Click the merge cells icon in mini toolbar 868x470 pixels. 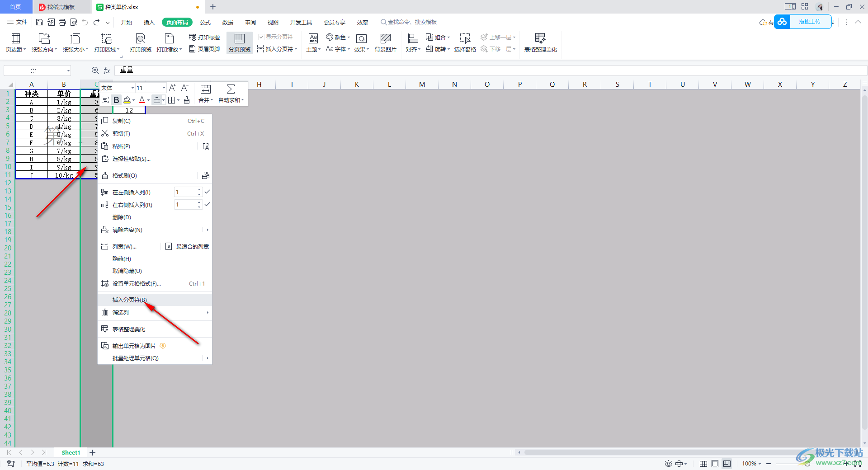tap(206, 89)
